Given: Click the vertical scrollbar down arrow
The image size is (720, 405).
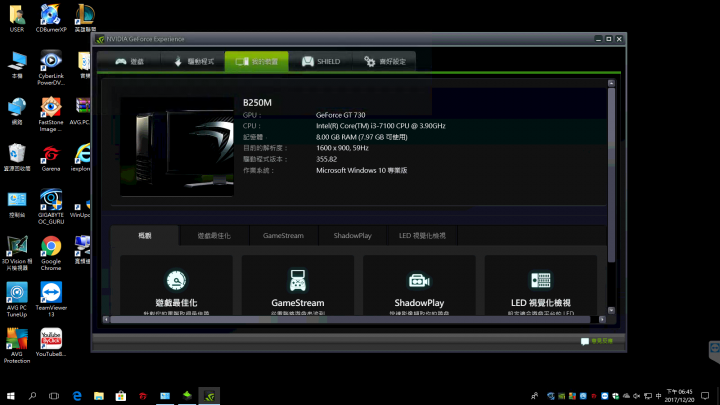Looking at the screenshot, I should (x=611, y=310).
